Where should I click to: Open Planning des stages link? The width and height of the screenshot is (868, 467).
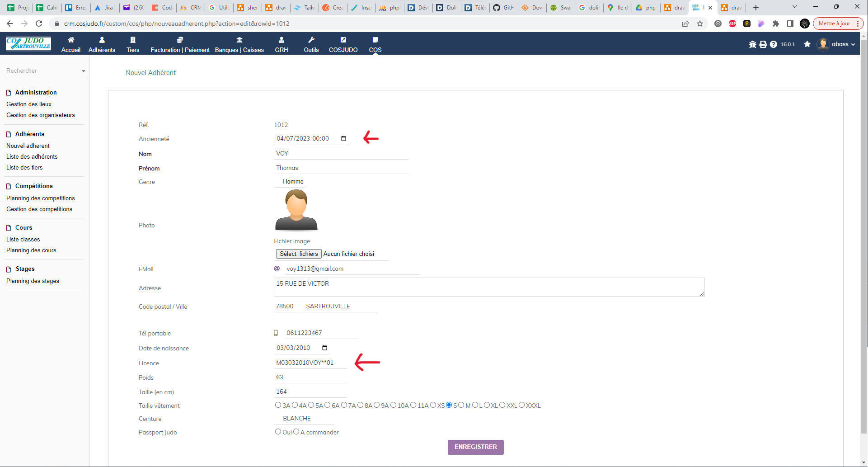point(33,281)
